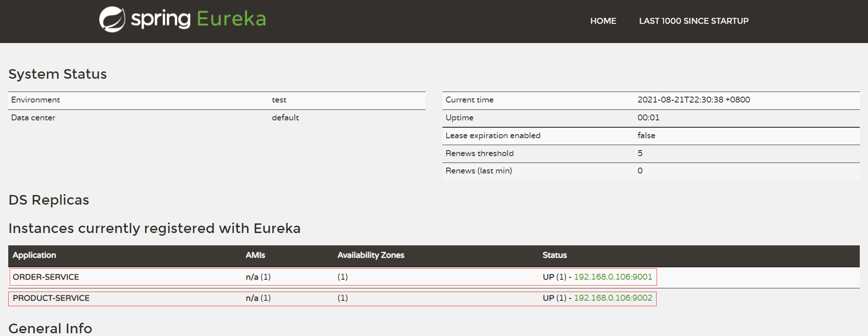Image resolution: width=868 pixels, height=336 pixels.
Task: Click the System Status heading
Action: [58, 74]
